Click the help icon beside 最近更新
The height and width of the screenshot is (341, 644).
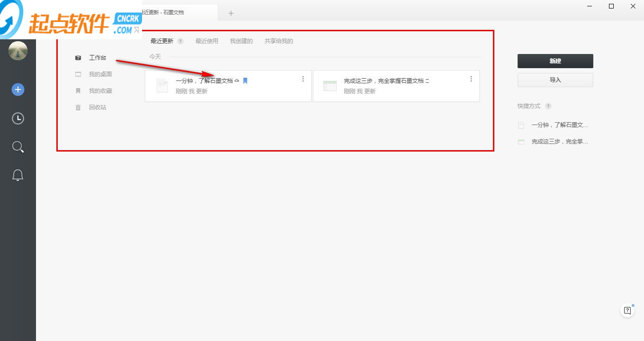pos(180,41)
